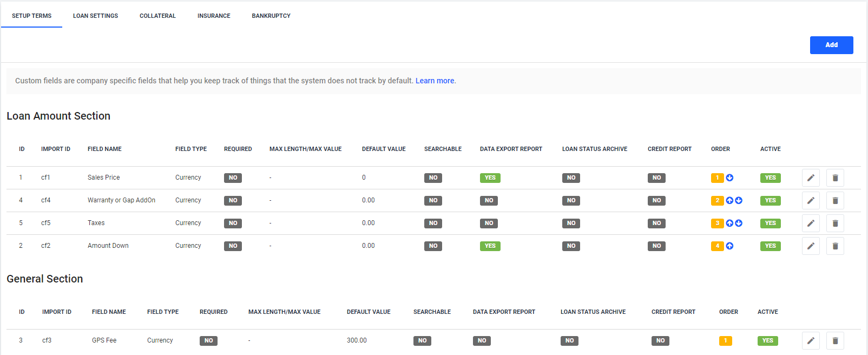Move Warranty or Gap AddOn down

click(739, 200)
